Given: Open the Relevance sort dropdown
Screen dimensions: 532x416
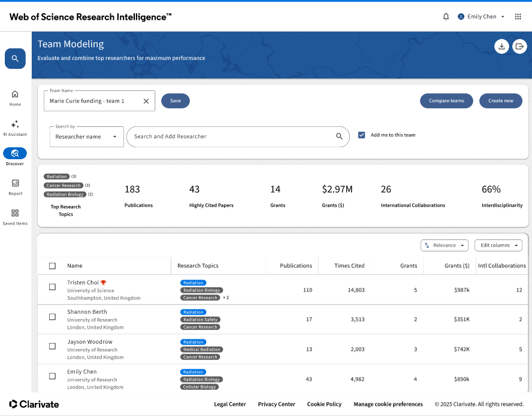Looking at the screenshot, I should tap(445, 245).
